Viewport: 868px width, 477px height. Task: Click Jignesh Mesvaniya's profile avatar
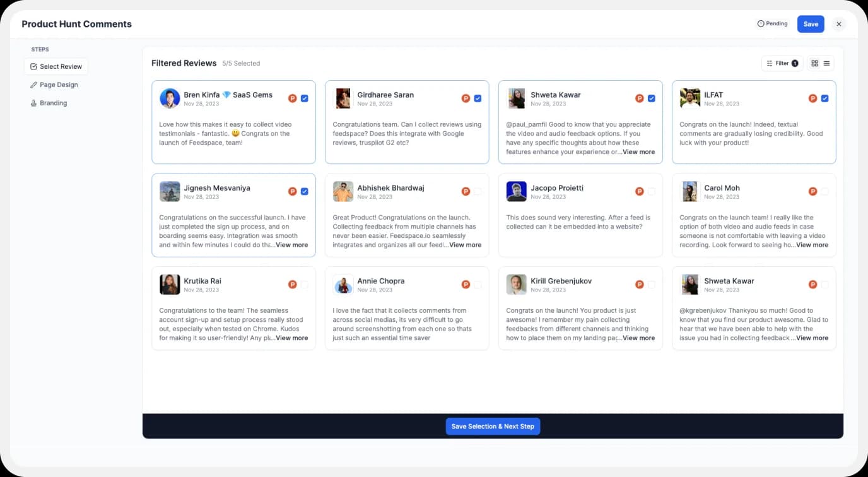point(169,191)
